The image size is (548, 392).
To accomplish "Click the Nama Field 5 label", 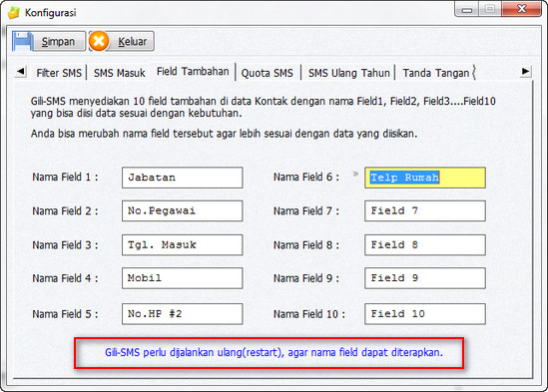I will coord(65,314).
